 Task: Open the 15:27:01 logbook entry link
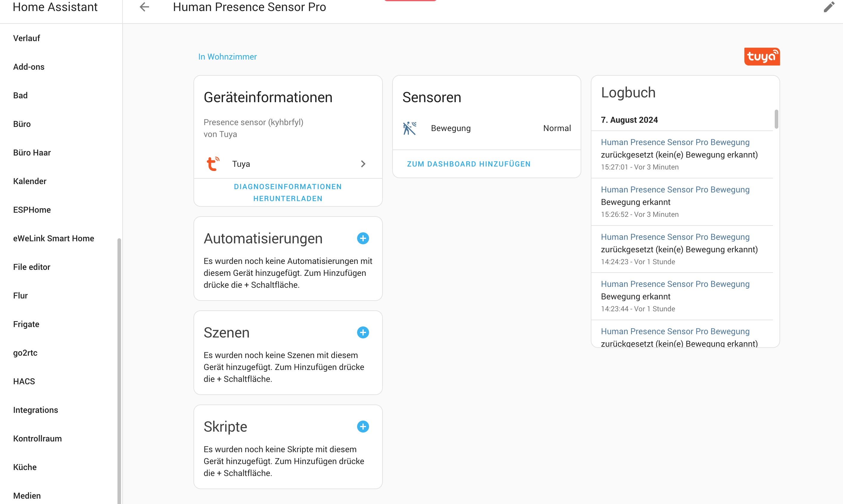[675, 142]
